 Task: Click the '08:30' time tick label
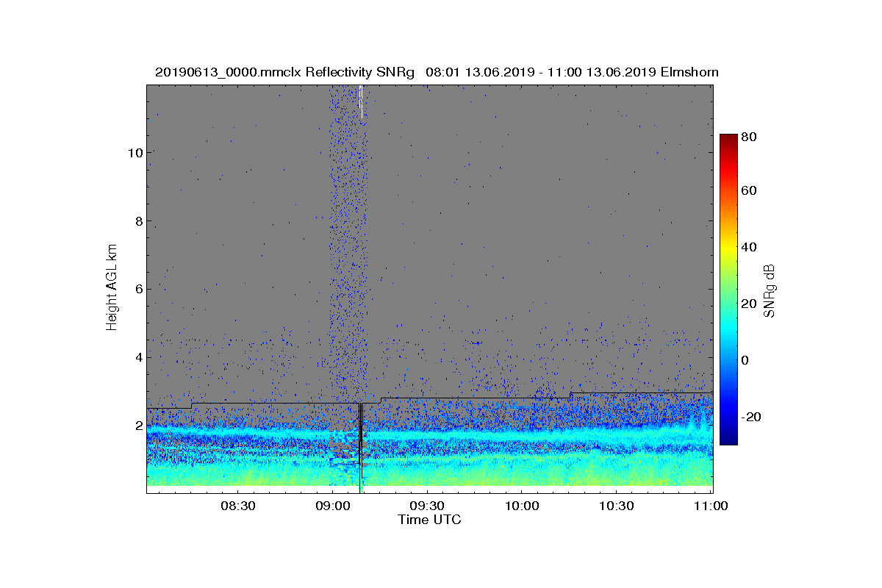[237, 506]
